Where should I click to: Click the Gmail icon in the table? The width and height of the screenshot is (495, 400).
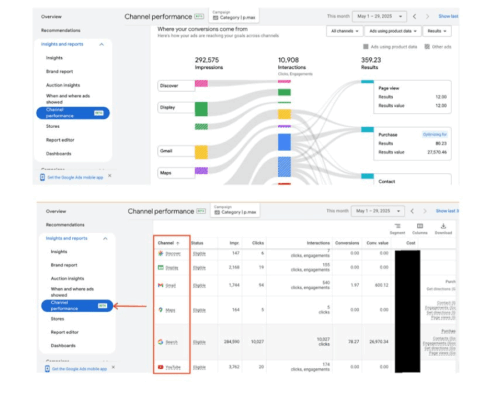(161, 285)
